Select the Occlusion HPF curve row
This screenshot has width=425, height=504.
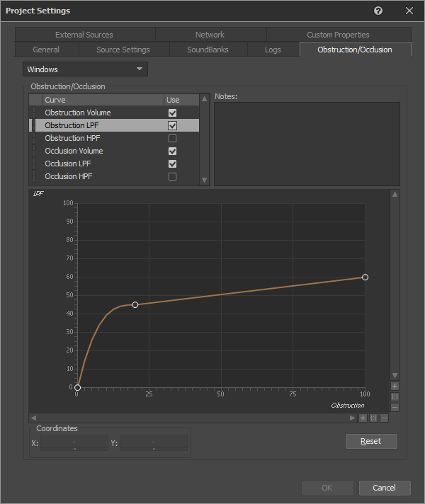coord(114,176)
